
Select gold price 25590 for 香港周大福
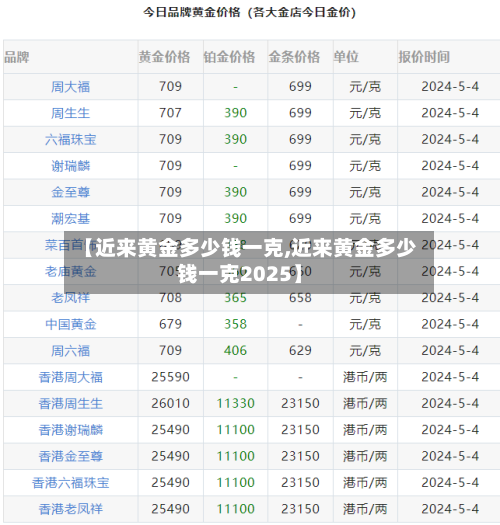170,377
